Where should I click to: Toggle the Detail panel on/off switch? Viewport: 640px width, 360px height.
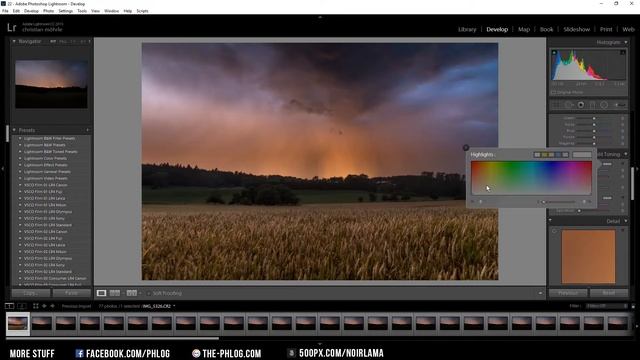[x=551, y=220]
